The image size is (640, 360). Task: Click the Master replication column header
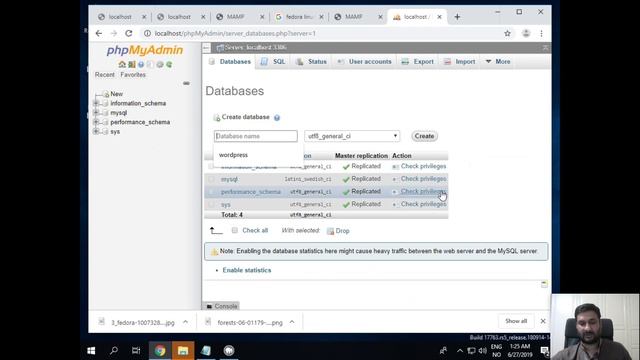pyautogui.click(x=361, y=156)
